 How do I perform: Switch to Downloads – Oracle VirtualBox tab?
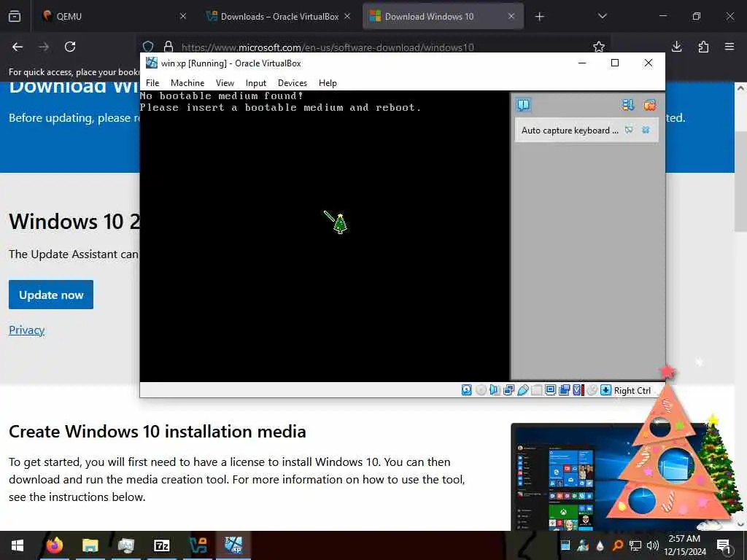[279, 16]
